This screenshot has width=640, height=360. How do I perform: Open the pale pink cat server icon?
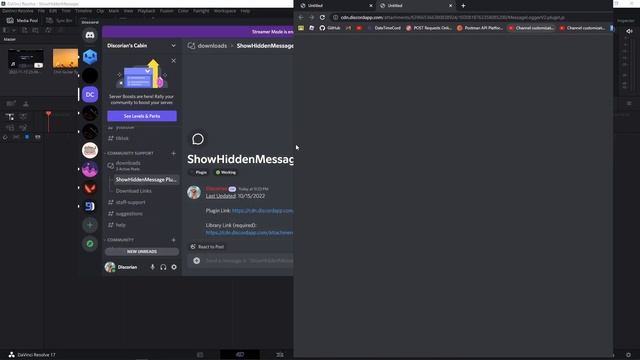(90, 150)
